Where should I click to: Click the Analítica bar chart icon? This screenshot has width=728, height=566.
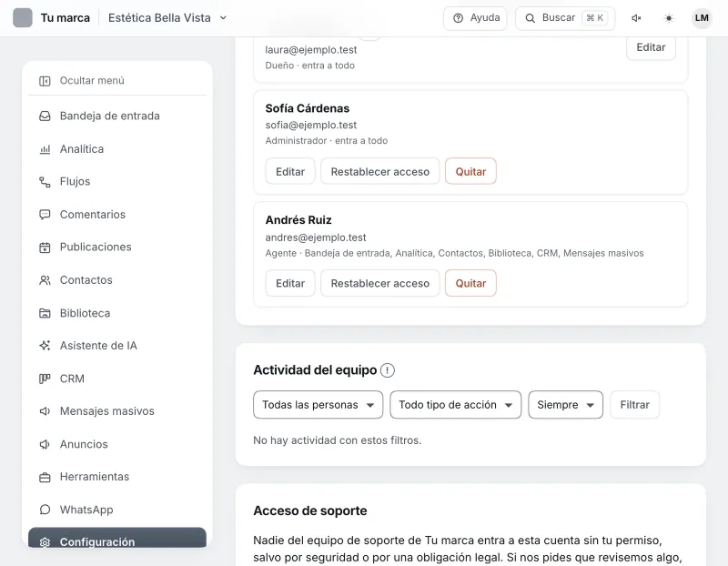(x=45, y=149)
